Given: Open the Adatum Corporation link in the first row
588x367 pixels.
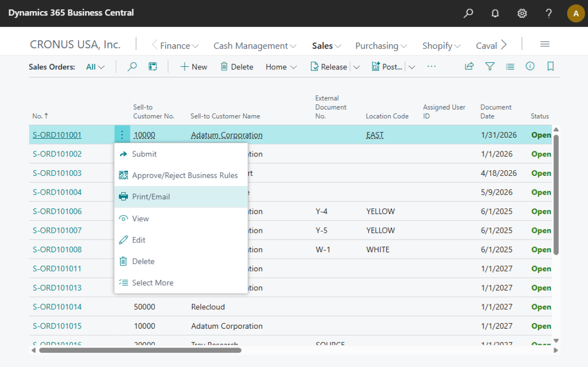Looking at the screenshot, I should tap(227, 135).
